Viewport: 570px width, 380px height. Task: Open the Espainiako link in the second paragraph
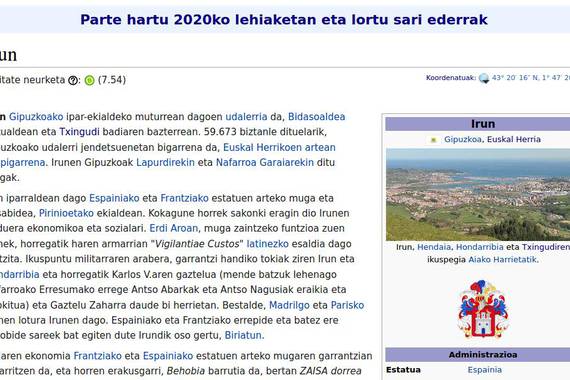coord(114,198)
